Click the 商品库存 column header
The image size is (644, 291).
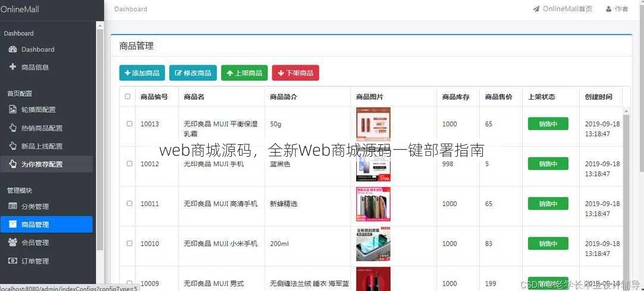tap(455, 97)
